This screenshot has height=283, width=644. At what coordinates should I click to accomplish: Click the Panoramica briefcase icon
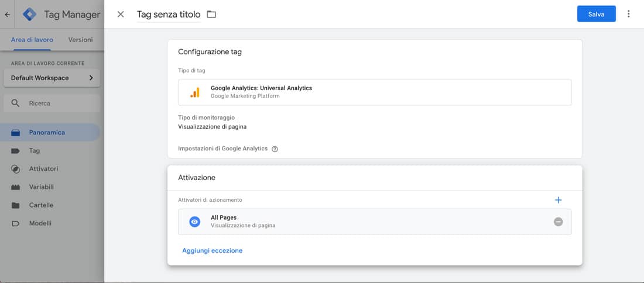tap(16, 133)
